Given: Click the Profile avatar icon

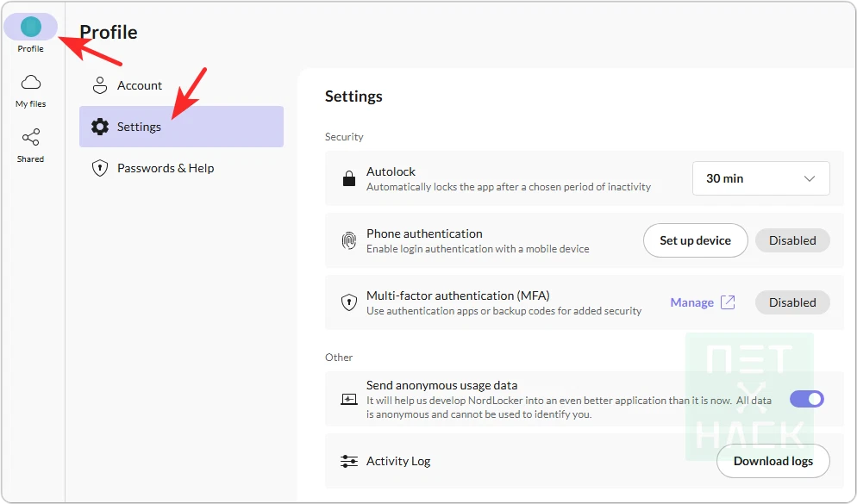Looking at the screenshot, I should click(31, 27).
